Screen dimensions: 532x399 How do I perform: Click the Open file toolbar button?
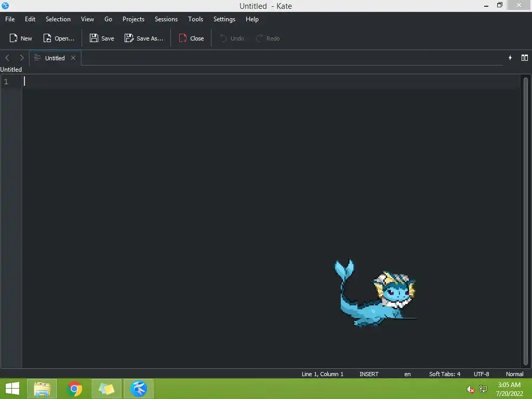pos(58,38)
